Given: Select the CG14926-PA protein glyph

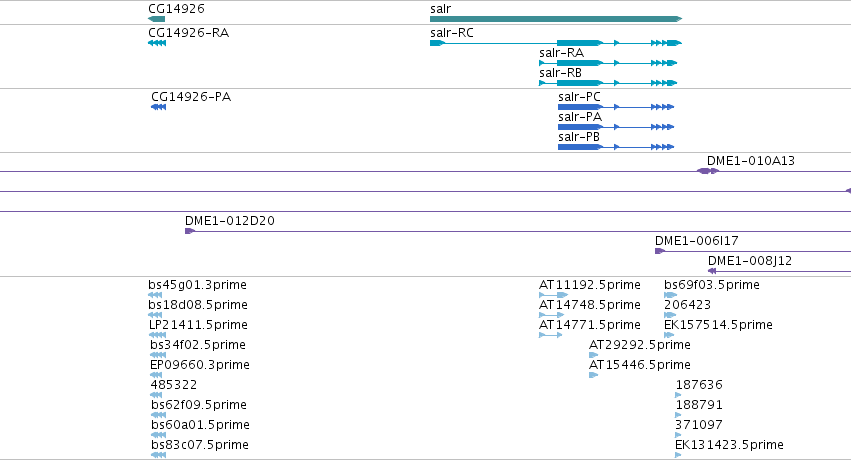Looking at the screenshot, I should pyautogui.click(x=158, y=107).
